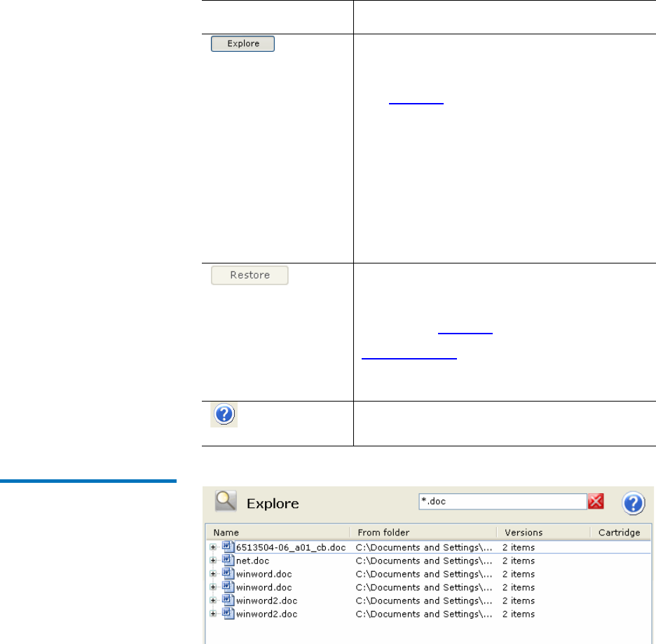Click the grayed Restore button
This screenshot has width=656, height=644.
point(250,275)
